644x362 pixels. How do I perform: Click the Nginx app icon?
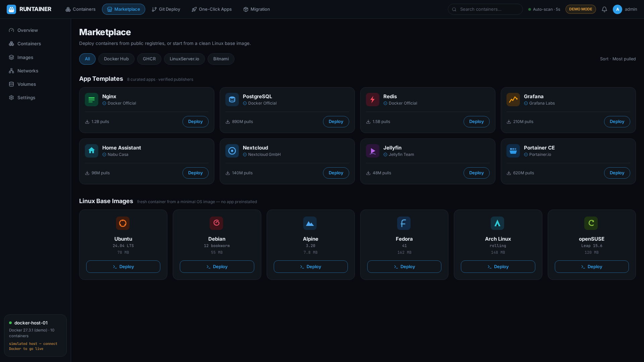92,100
